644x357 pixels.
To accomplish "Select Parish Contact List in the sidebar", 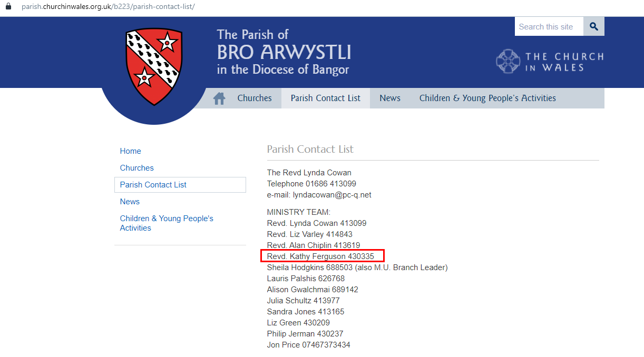I will click(180, 185).
